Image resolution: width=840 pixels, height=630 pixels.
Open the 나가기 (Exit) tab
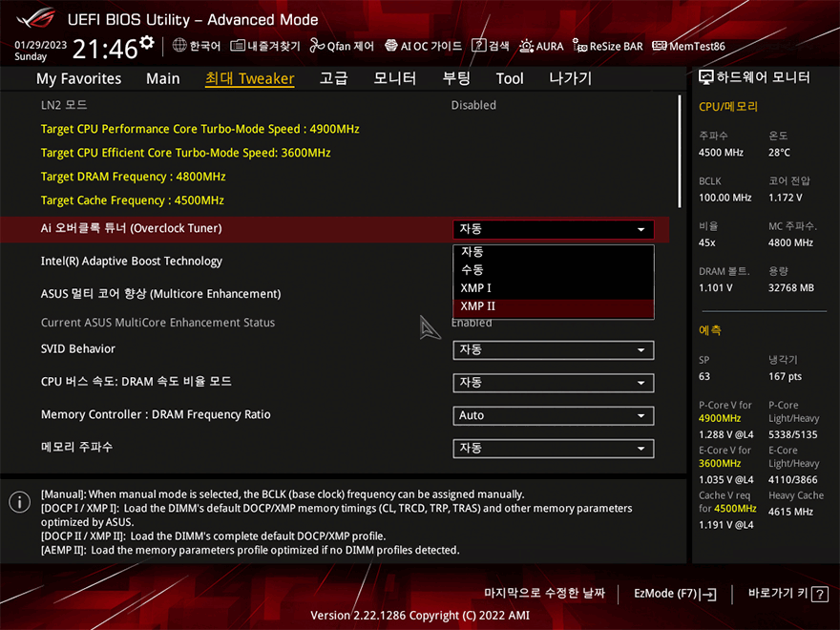571,78
